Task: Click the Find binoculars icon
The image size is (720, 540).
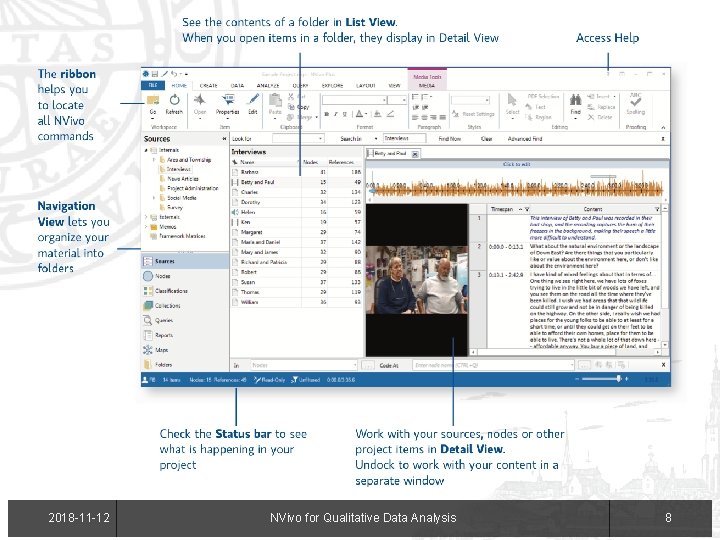Action: (x=575, y=99)
